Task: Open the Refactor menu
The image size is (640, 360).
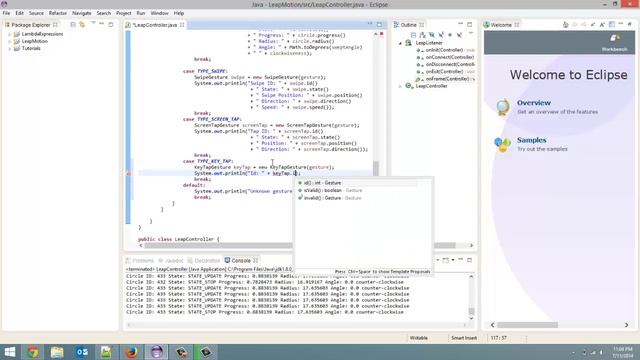Action: (x=58, y=13)
